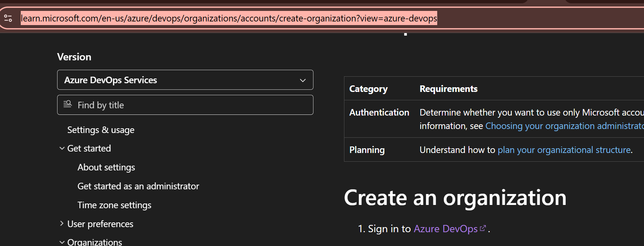Click the site information icon in address bar
644x246 pixels.
click(8, 18)
